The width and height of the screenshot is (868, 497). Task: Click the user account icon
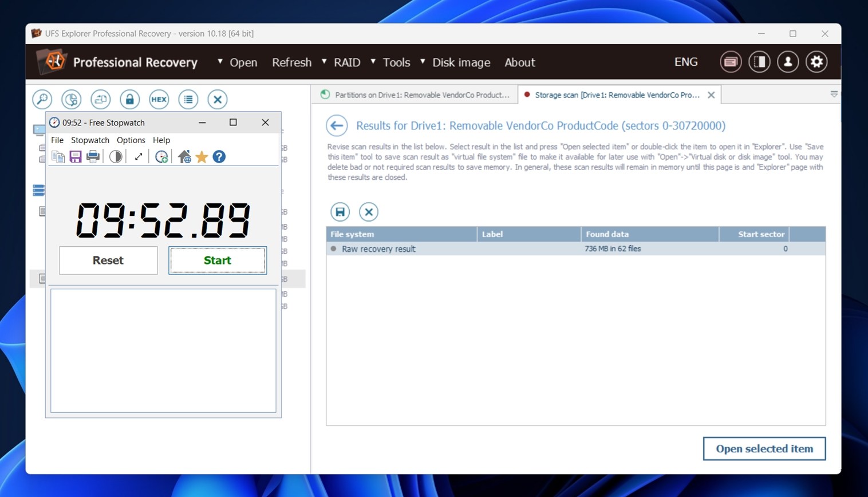(x=788, y=62)
